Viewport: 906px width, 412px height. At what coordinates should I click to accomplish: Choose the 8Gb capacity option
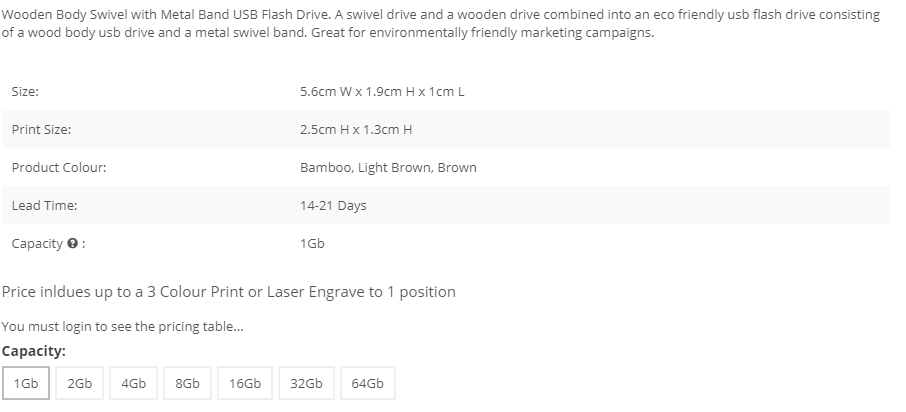pos(187,383)
